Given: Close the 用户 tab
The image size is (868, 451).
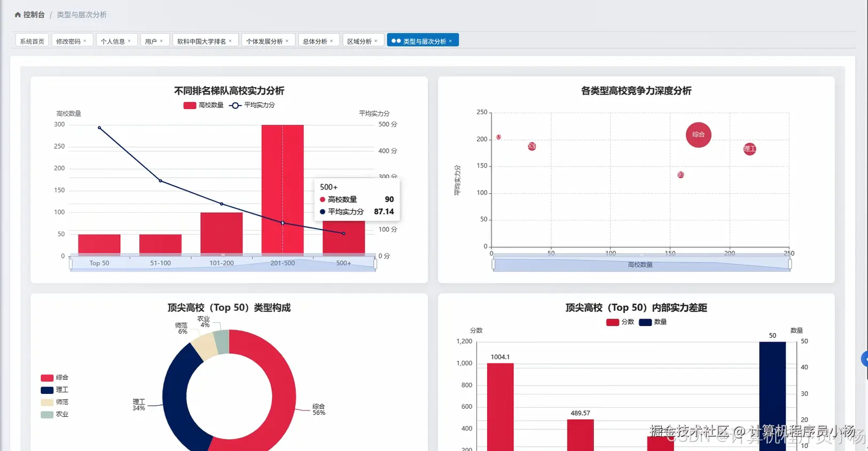Looking at the screenshot, I should [x=161, y=41].
